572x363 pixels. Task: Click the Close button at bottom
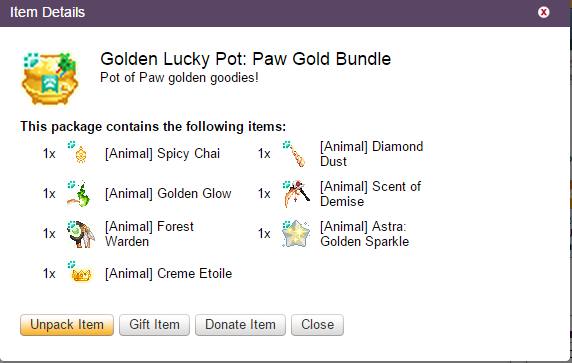coord(317,325)
